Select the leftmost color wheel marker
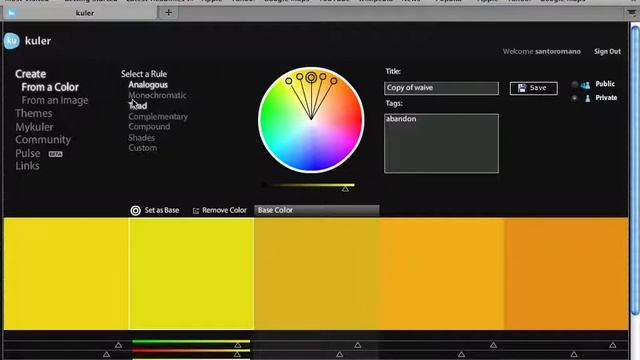Viewport: 640px width, 360px height. click(x=289, y=81)
